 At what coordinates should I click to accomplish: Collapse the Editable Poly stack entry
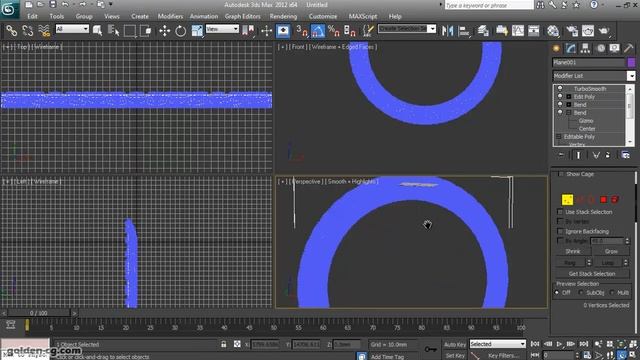pyautogui.click(x=559, y=137)
